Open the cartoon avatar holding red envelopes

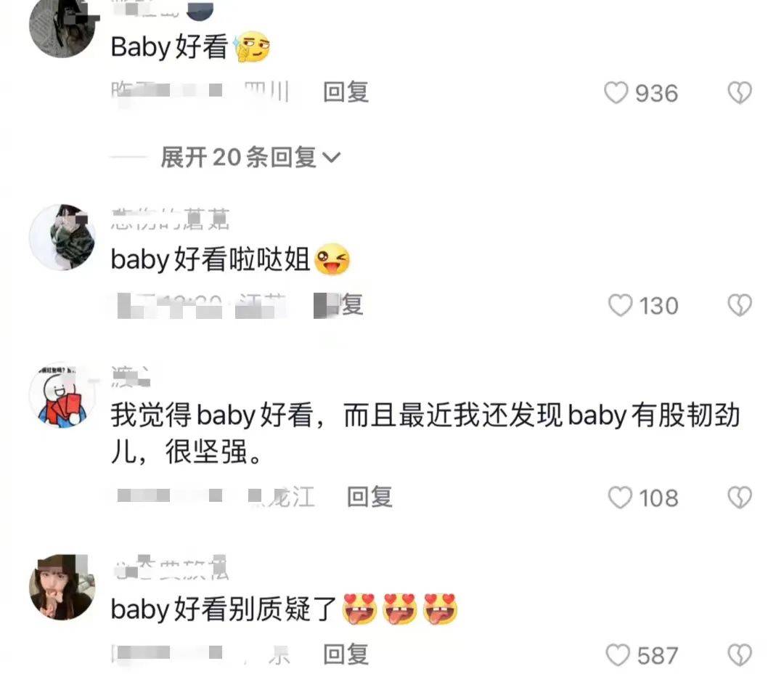pos(62,395)
